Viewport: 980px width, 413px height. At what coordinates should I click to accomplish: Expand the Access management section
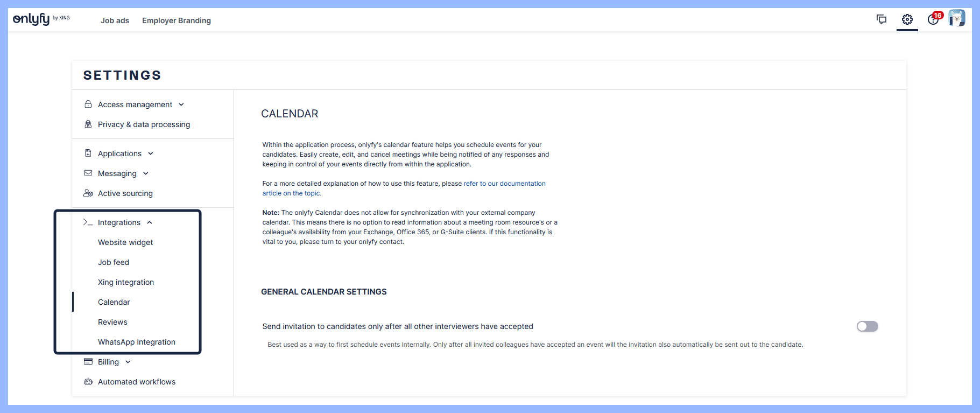click(x=181, y=104)
